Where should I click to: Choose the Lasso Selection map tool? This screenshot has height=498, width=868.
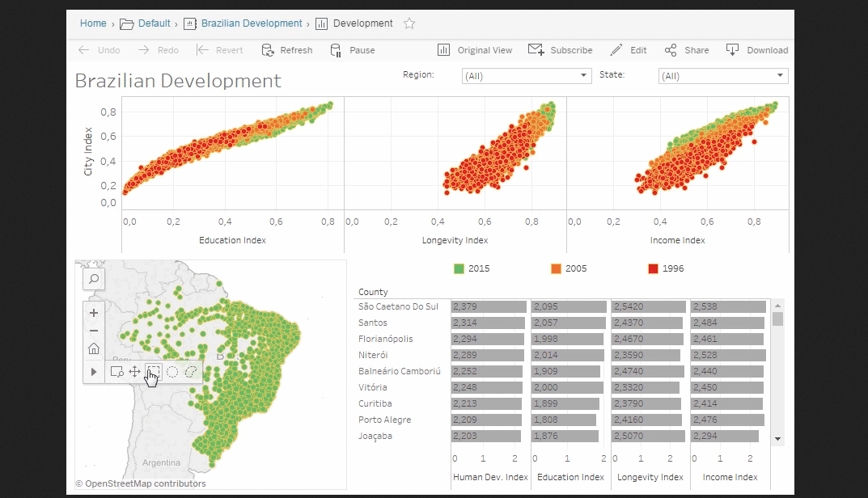pos(191,372)
